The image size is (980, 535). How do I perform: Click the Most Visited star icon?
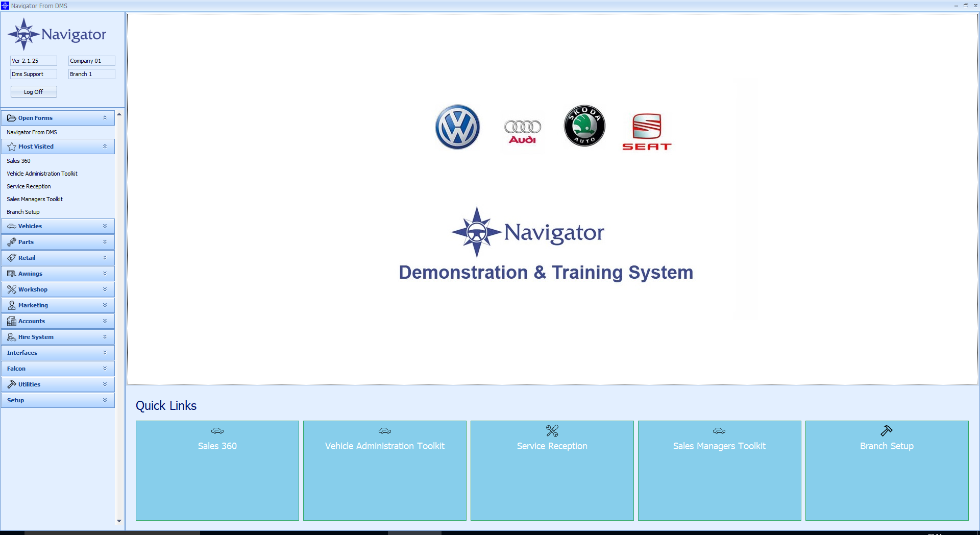pos(11,147)
